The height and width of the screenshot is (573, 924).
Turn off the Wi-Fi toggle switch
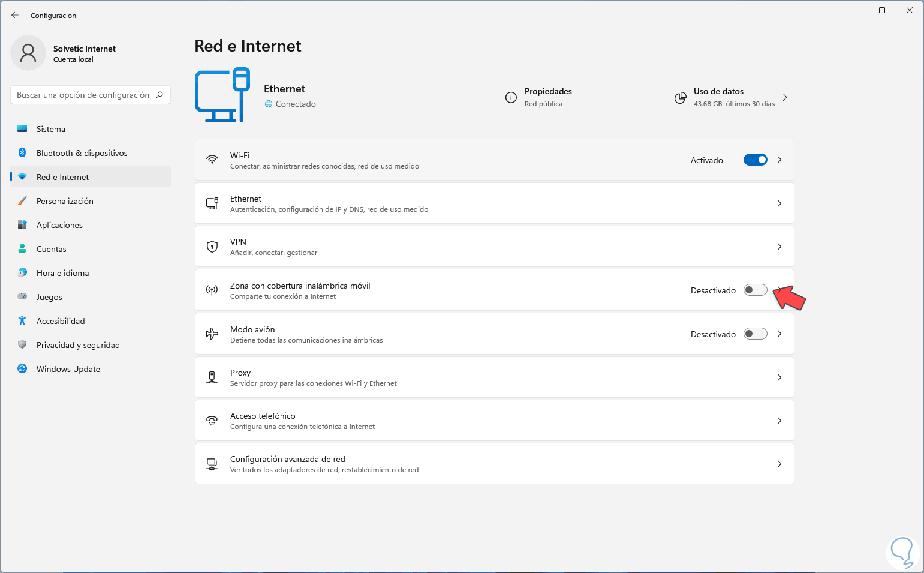coord(755,160)
